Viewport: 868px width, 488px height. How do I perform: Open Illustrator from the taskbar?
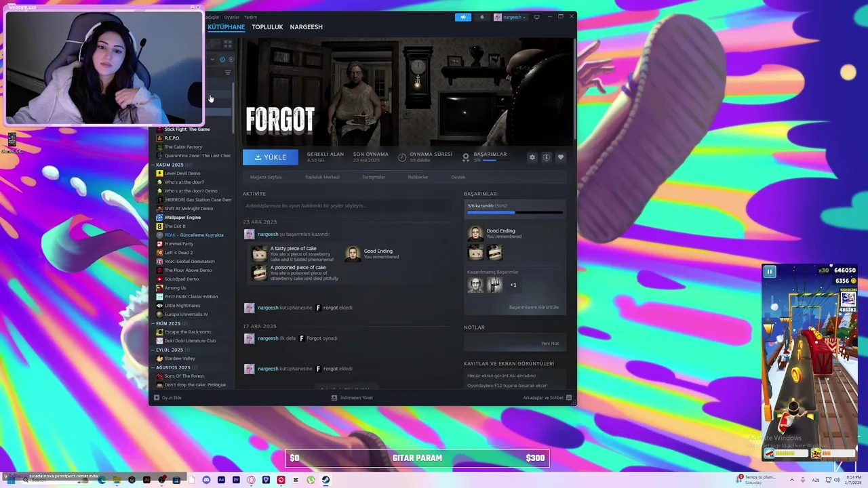point(146,480)
